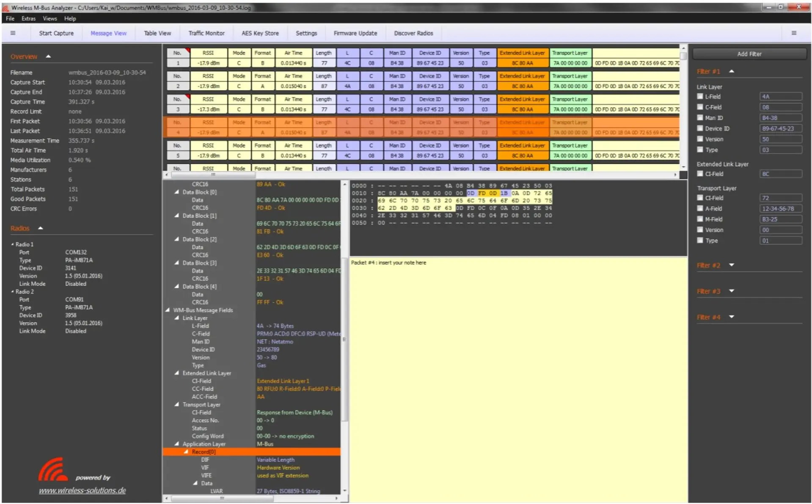This screenshot has width=812, height=504.
Task: Click the Add Filter button
Action: (x=749, y=54)
